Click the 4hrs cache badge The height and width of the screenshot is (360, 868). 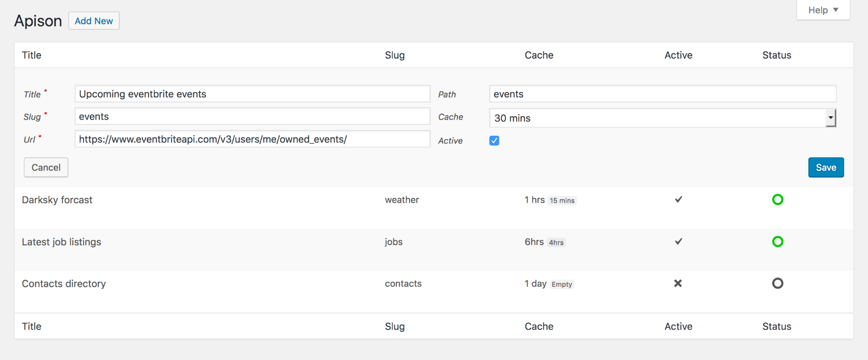pyautogui.click(x=556, y=243)
